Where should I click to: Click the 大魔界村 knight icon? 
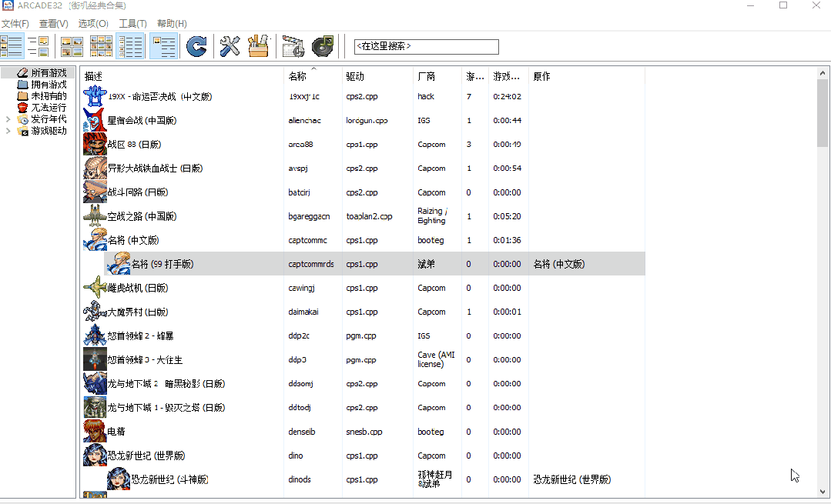[95, 312]
